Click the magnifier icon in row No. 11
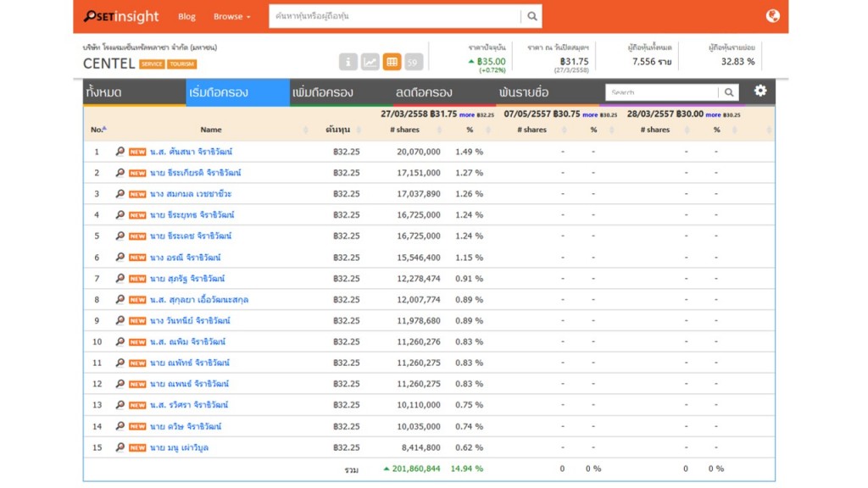This screenshot has height=488, width=868. [120, 363]
